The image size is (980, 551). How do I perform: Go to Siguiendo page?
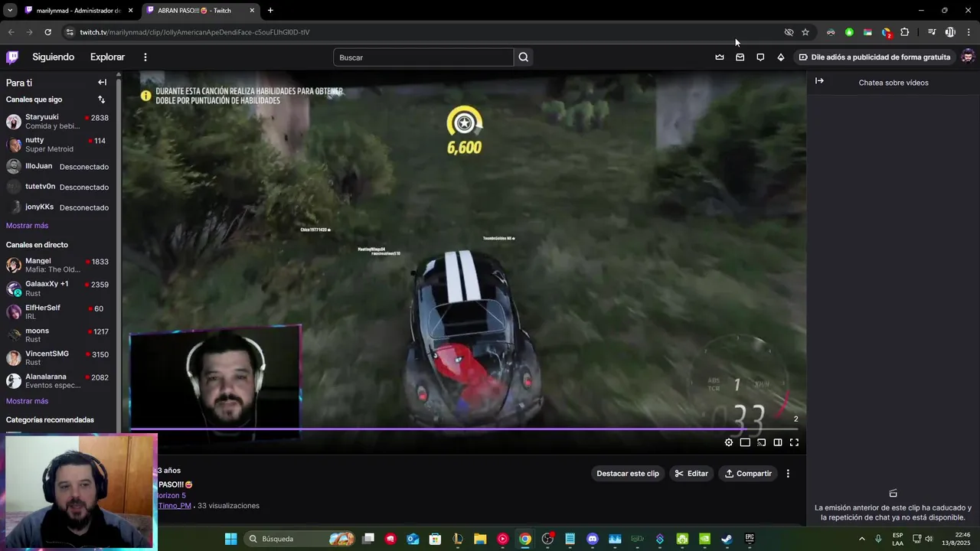coord(53,57)
